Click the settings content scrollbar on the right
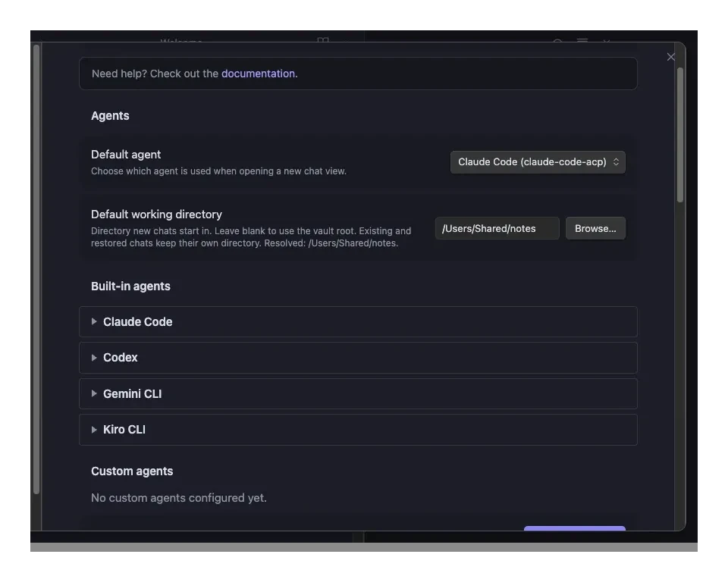 tap(680, 135)
